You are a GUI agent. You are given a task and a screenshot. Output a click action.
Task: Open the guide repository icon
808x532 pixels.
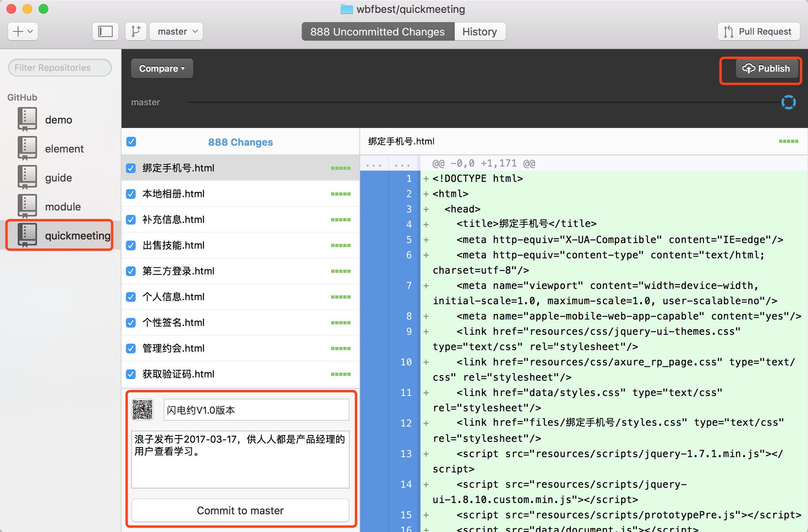point(27,177)
